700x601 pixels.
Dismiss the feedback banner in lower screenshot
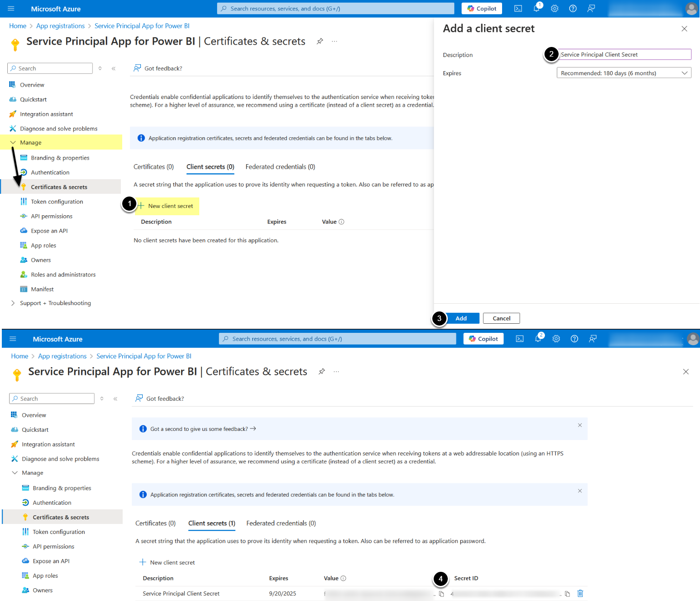pyautogui.click(x=580, y=425)
